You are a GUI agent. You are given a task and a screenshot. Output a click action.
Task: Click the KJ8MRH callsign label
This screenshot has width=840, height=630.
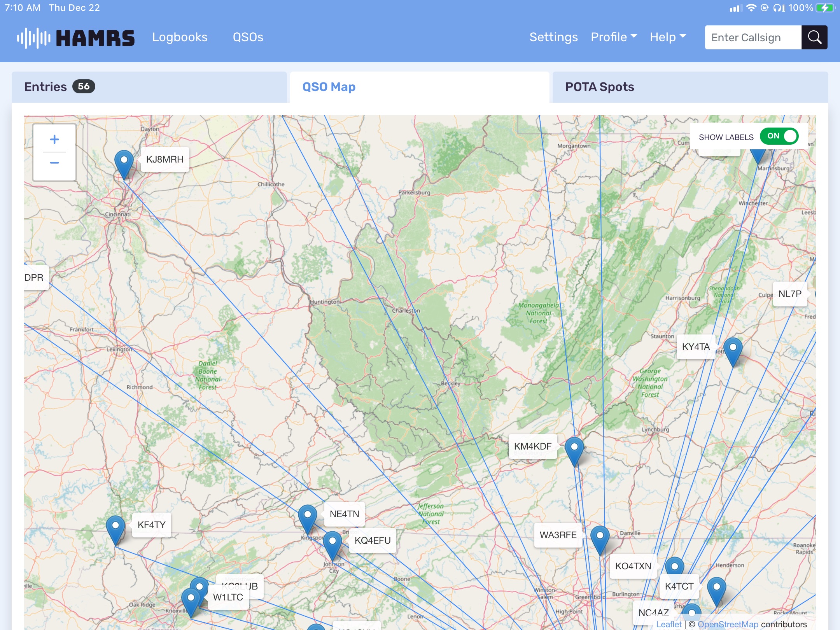pos(165,159)
